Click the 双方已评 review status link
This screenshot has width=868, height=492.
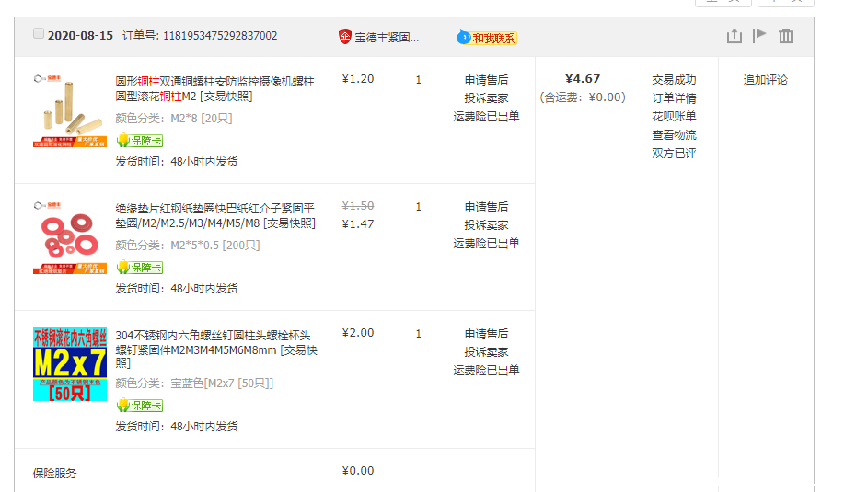click(x=674, y=154)
